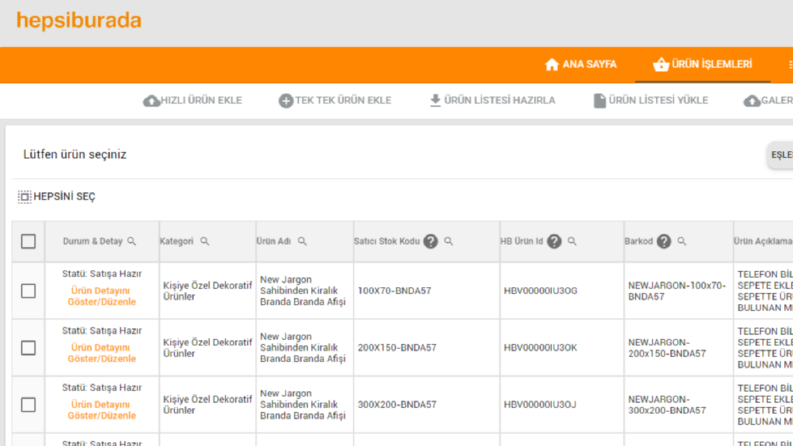Click search icon in HB Ürün Id column

pyautogui.click(x=572, y=241)
